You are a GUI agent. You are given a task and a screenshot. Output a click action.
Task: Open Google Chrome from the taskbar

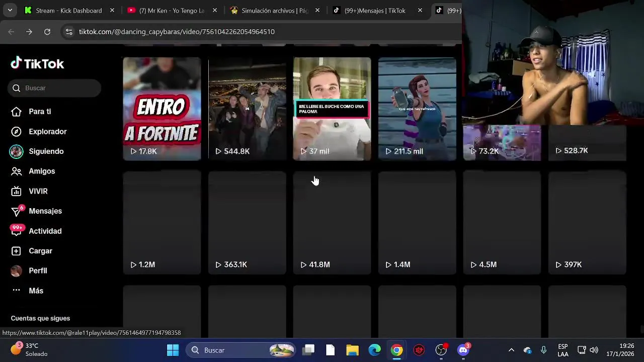[397, 350]
